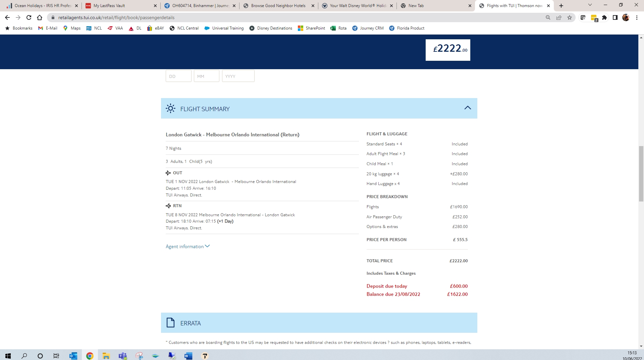
Task: Open the Journey CRM bookmark
Action: (368, 28)
